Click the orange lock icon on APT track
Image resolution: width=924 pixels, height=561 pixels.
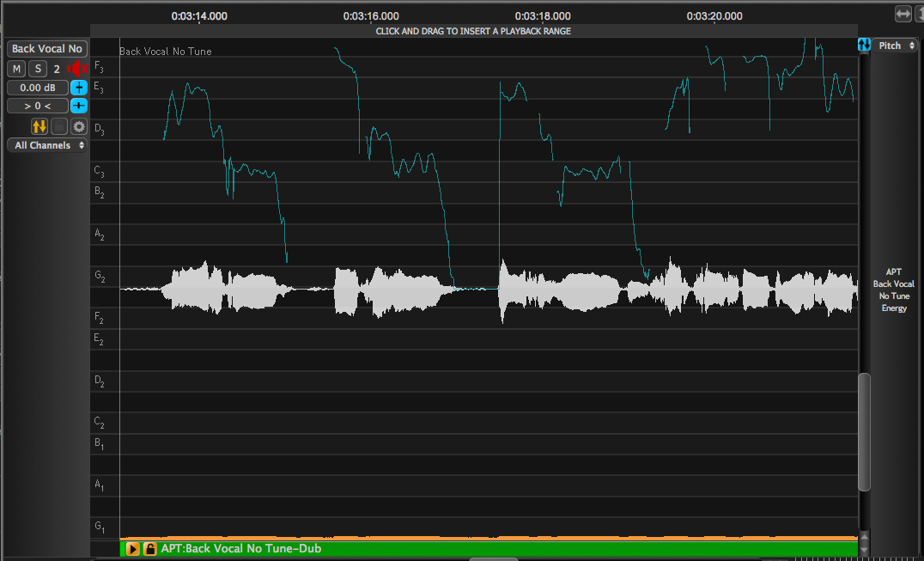coord(149,548)
